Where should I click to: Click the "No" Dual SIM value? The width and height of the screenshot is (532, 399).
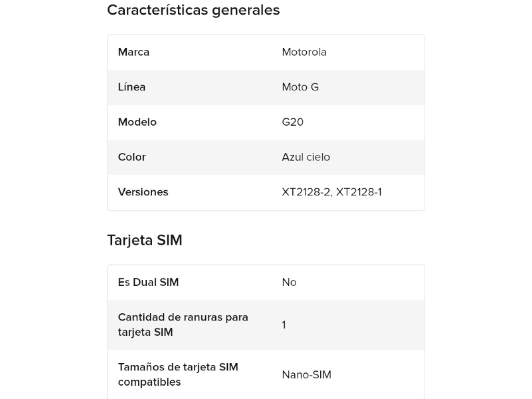289,282
